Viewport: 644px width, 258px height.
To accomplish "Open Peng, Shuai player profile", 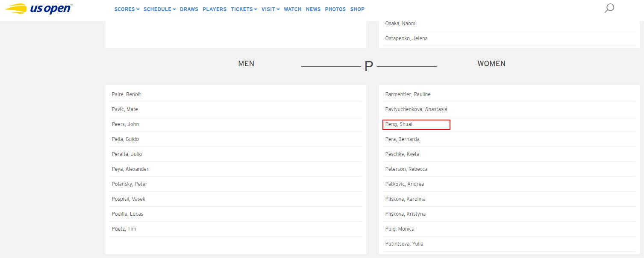I will 399,124.
